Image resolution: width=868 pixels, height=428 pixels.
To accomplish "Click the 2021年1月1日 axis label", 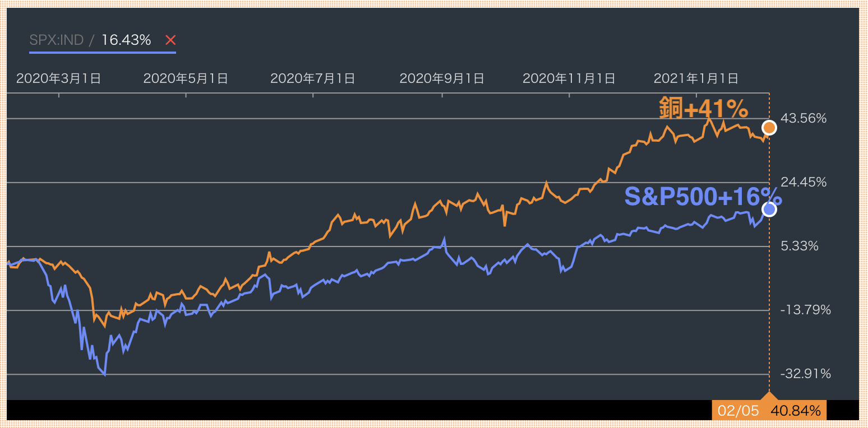I will pyautogui.click(x=696, y=78).
